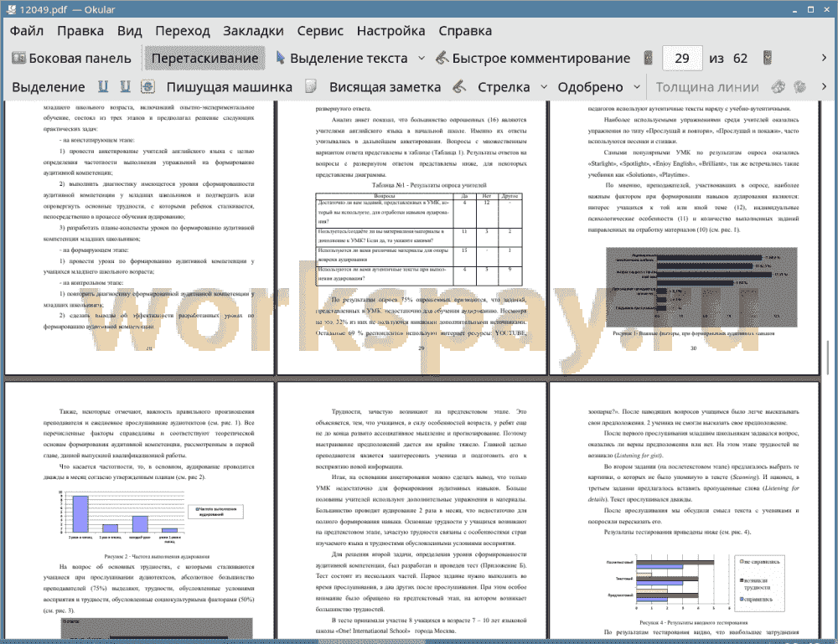
Task: Open the Стрелка shape dropdown arrow
Action: pyautogui.click(x=544, y=87)
